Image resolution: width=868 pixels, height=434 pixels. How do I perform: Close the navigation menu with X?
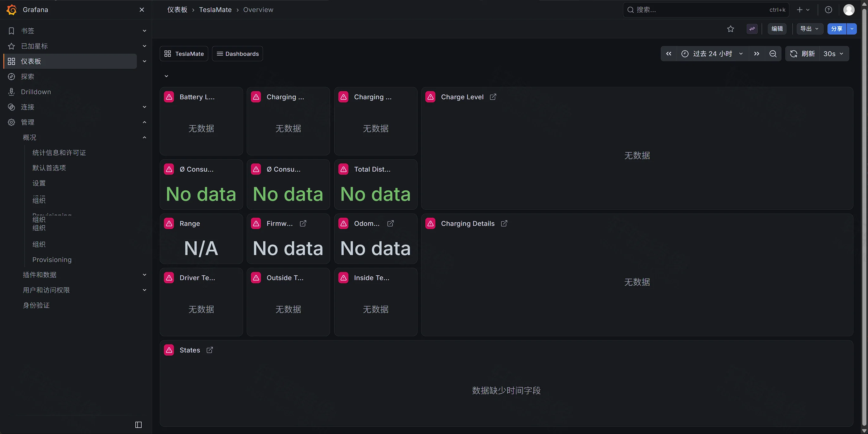click(x=142, y=10)
